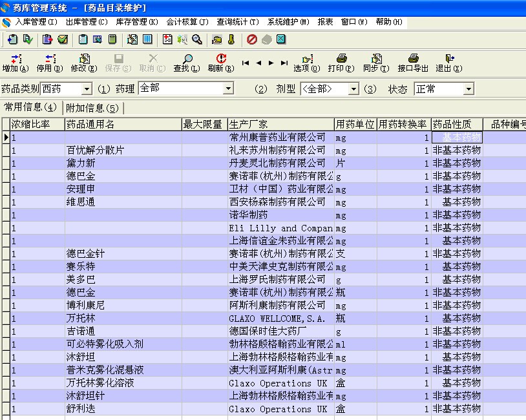The height and width of the screenshot is (420, 526).
Task: Click the 药品性质 column header
Action: point(457,125)
